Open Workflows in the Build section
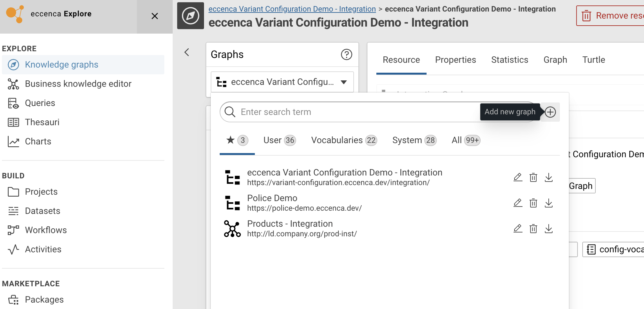The image size is (644, 309). pos(83,230)
